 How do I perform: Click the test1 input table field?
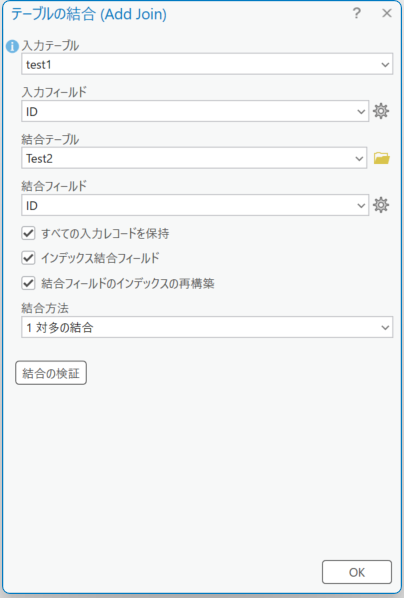pyautogui.click(x=207, y=64)
